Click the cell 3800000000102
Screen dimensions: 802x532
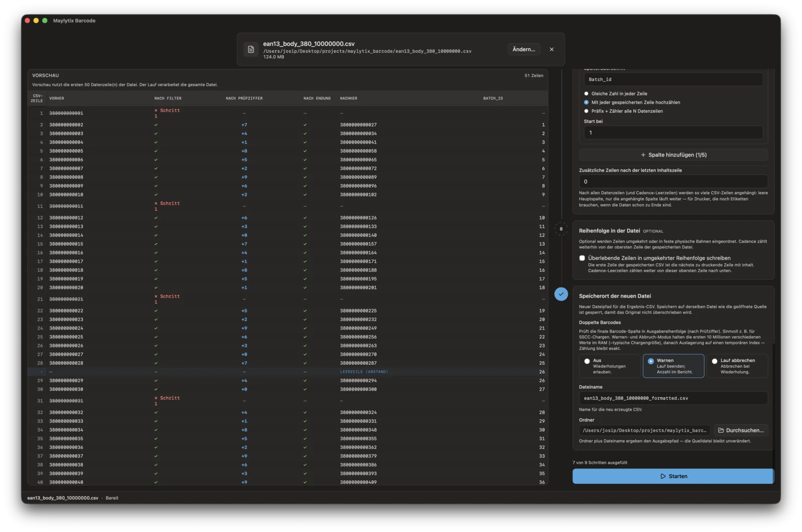pyautogui.click(x=358, y=194)
